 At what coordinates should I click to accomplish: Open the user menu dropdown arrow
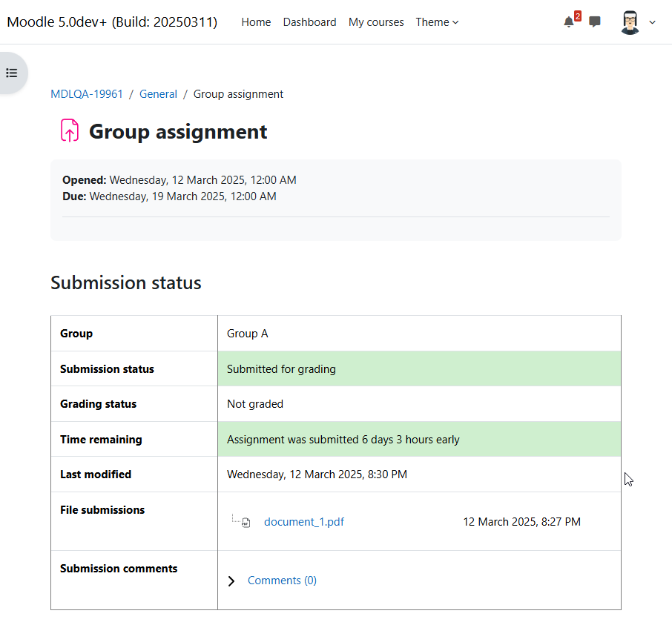(x=652, y=22)
